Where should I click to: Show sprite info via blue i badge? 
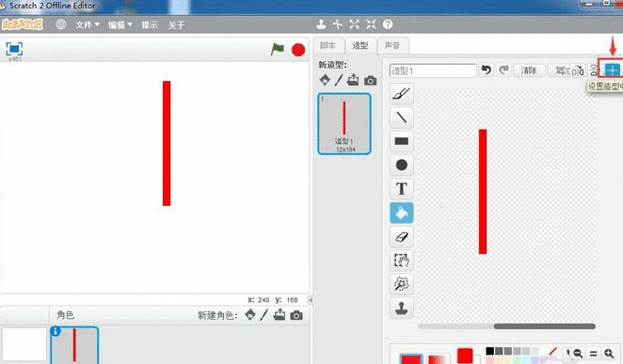click(x=56, y=331)
